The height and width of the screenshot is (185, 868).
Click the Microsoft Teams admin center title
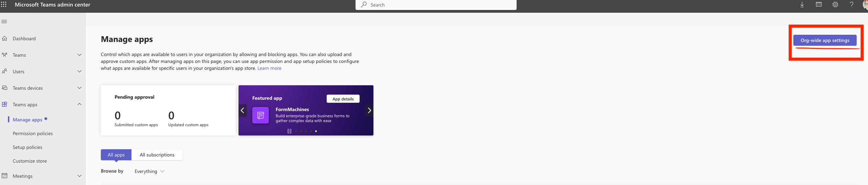click(52, 4)
